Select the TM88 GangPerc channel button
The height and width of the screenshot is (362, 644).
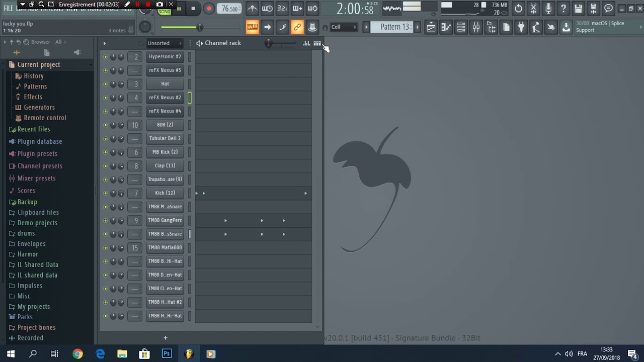pos(165,220)
